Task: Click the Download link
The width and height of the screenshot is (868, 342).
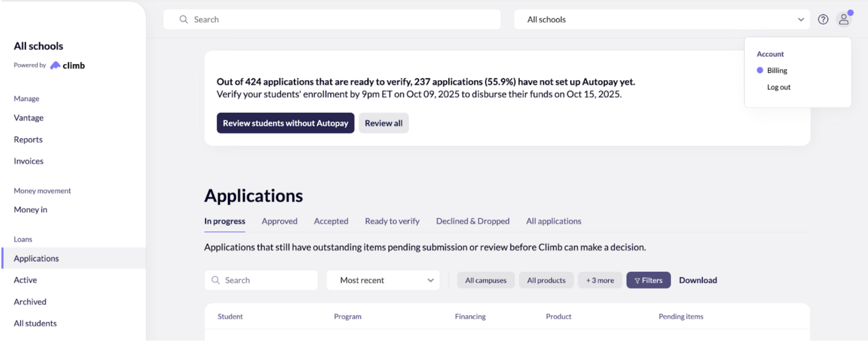Action: tap(698, 280)
